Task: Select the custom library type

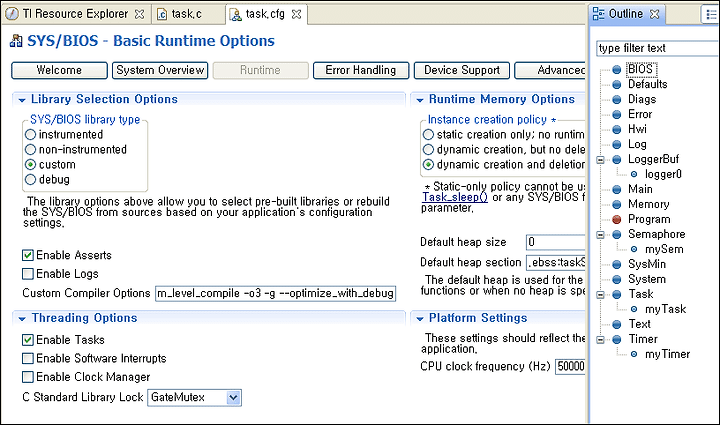Action: [30, 164]
